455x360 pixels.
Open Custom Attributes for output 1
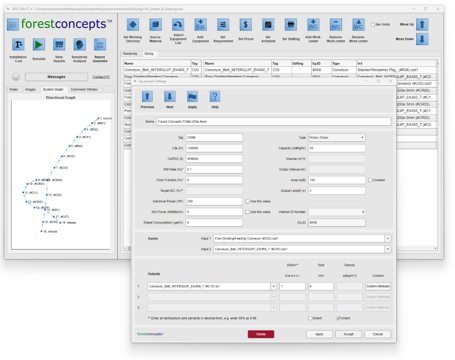pos(378,286)
